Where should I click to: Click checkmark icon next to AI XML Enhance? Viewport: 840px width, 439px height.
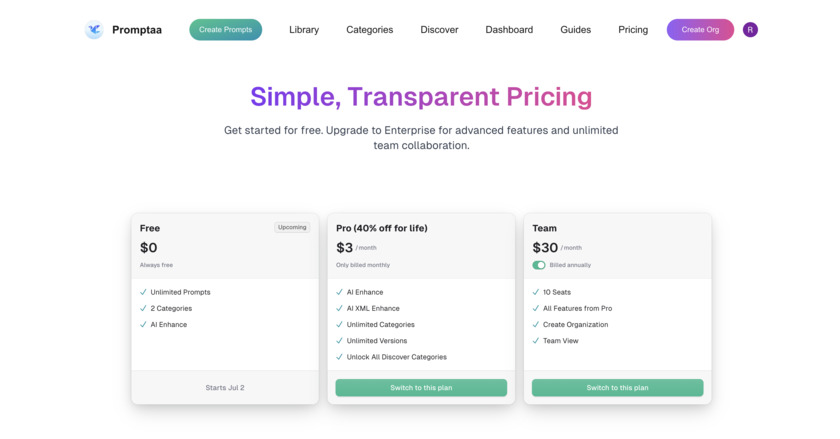[340, 308]
